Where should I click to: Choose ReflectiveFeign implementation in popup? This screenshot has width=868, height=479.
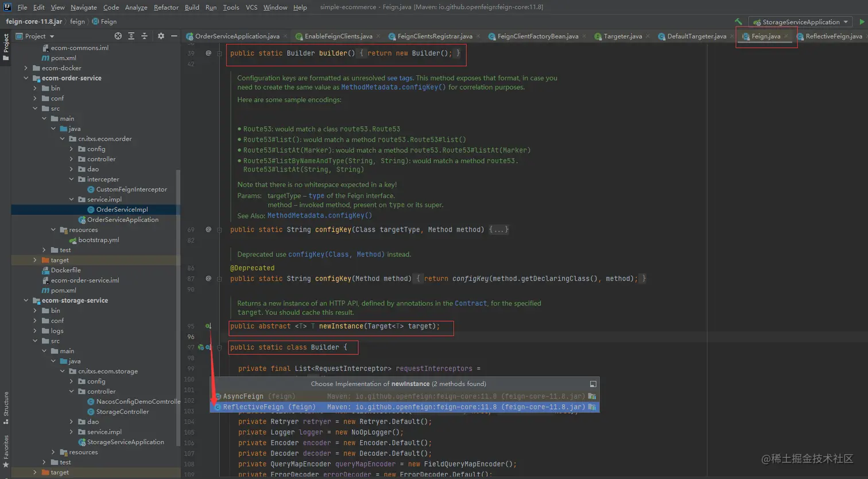pos(405,407)
